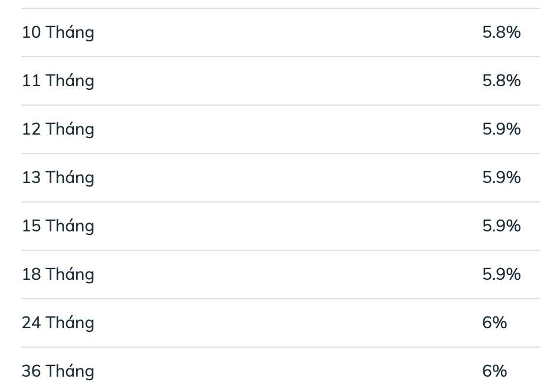
Task: Click the 13 Tháng term label
Action: tap(58, 178)
